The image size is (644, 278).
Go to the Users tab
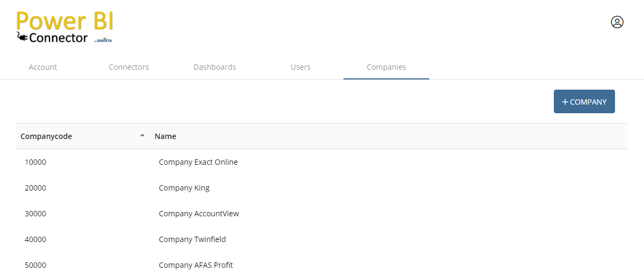click(x=301, y=67)
